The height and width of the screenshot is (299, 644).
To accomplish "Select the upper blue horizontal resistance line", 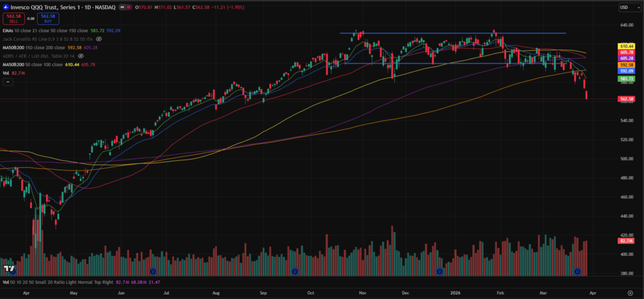I will (x=453, y=33).
